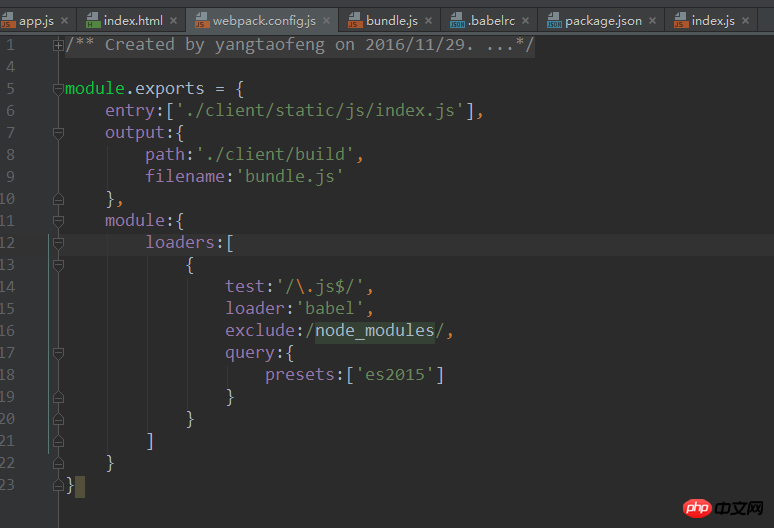Click the php中文网 watermark logo
774x528 pixels.
(x=725, y=506)
